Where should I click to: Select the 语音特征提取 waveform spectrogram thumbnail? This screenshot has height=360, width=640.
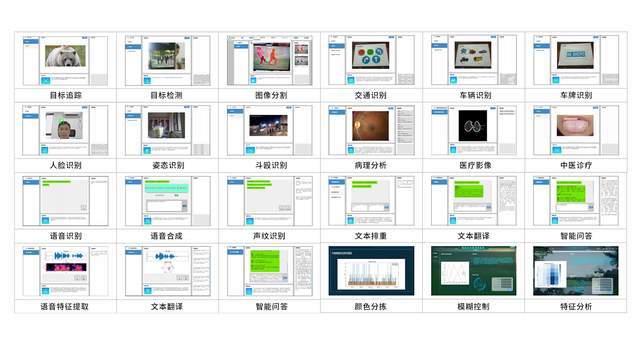pos(65,271)
